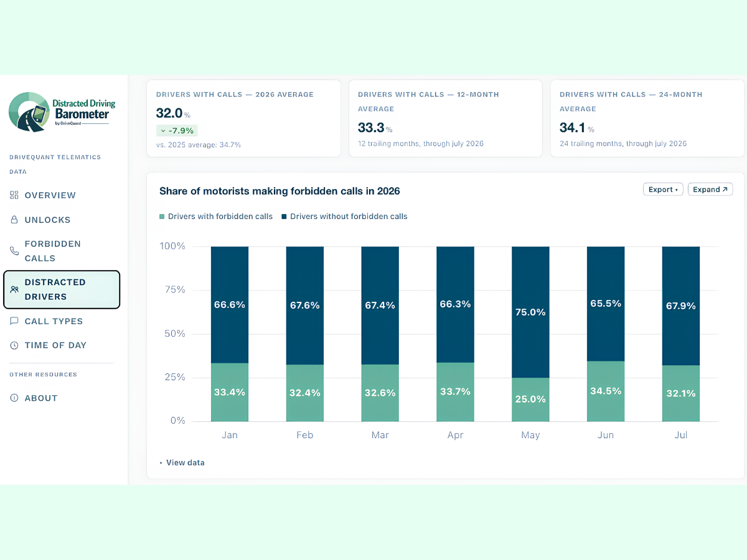Click the Forbidden Calls phone icon

pyautogui.click(x=14, y=251)
